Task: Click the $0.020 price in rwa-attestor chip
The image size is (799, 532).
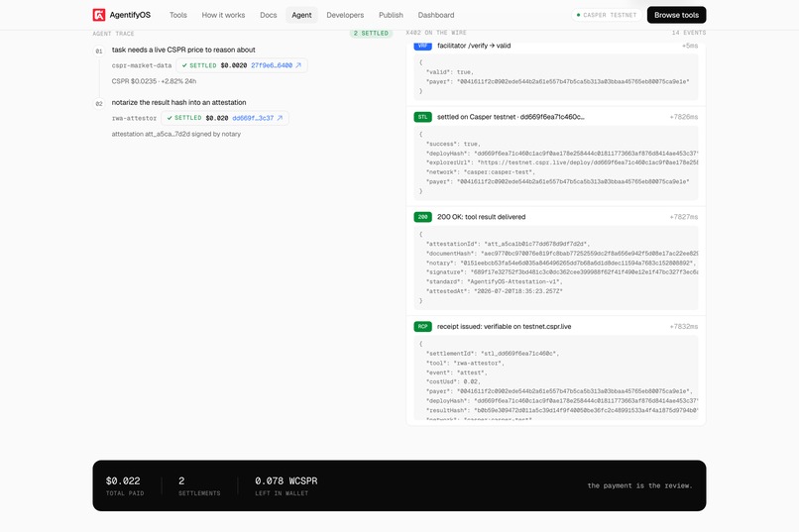Action: 216,118
